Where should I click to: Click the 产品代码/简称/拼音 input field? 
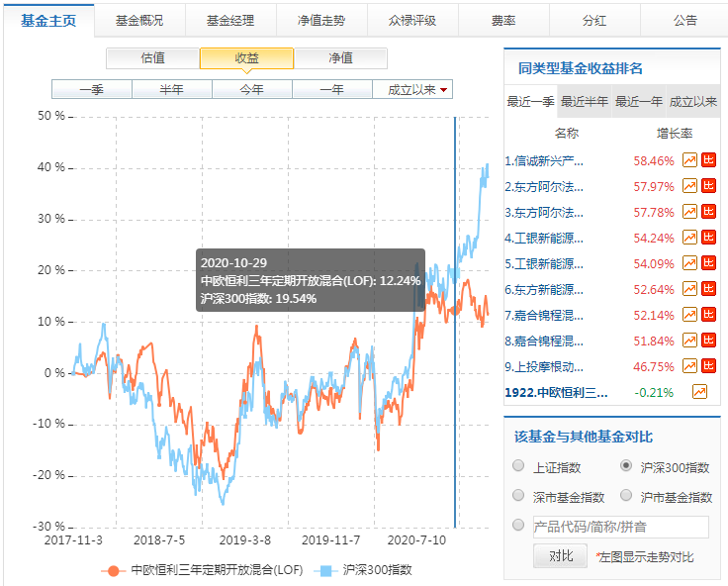[620, 527]
